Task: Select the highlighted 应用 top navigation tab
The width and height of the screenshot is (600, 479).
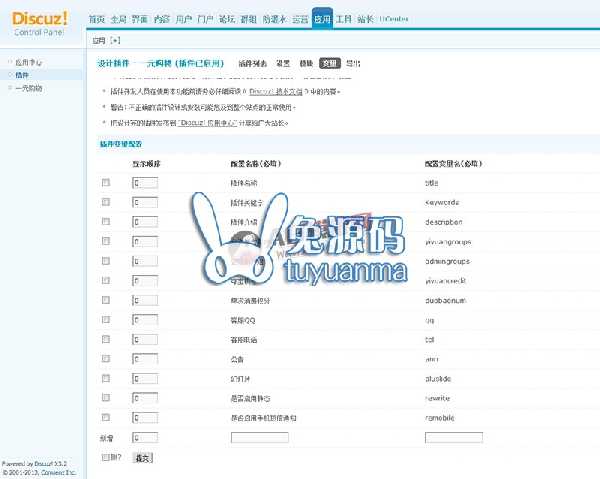Action: click(x=322, y=18)
